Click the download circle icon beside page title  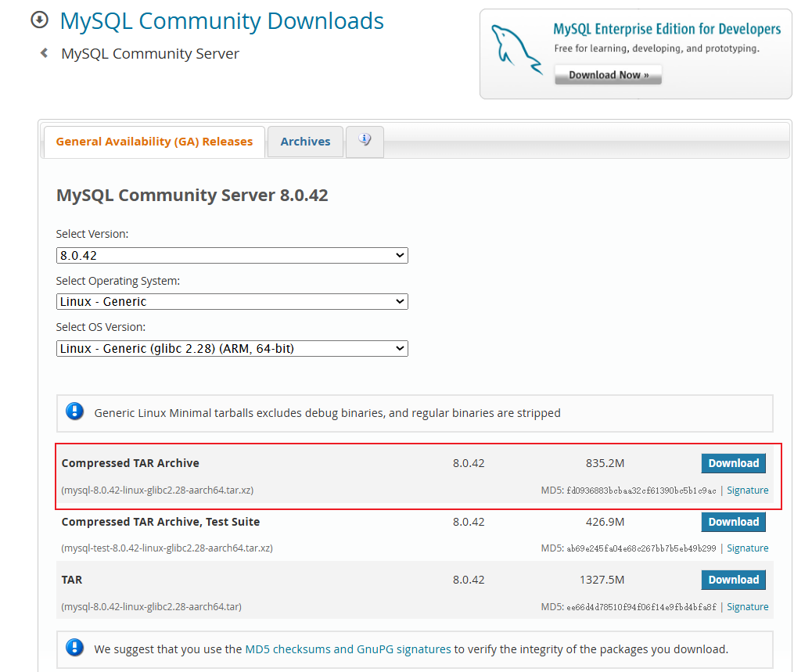pyautogui.click(x=39, y=20)
